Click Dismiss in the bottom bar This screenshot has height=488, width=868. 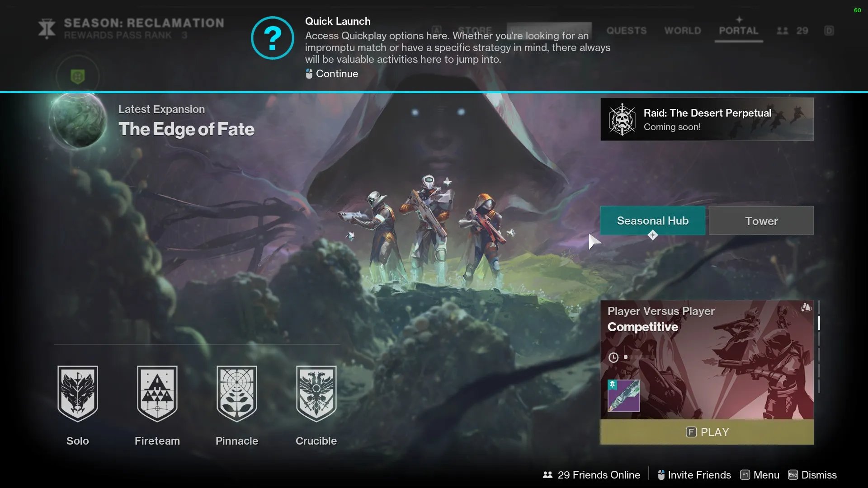click(x=818, y=475)
